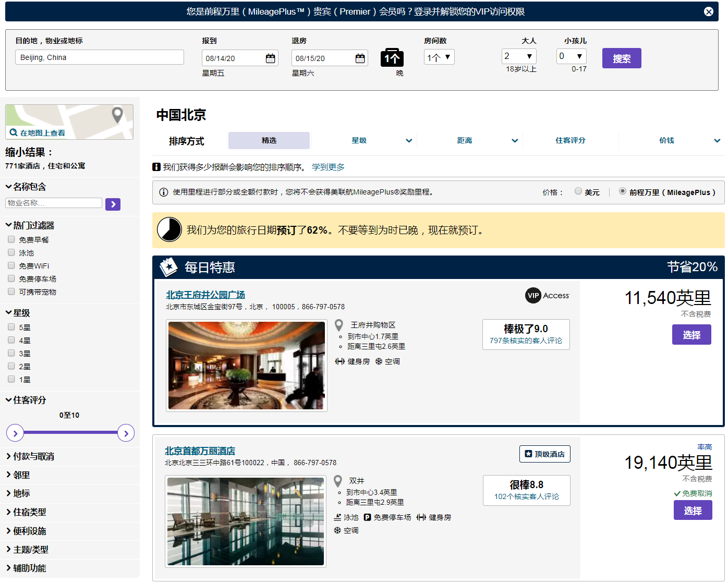Click 健身房 icon for 北京首都万丽酒店
Viewport: 728px width, 583px height.
(421, 517)
